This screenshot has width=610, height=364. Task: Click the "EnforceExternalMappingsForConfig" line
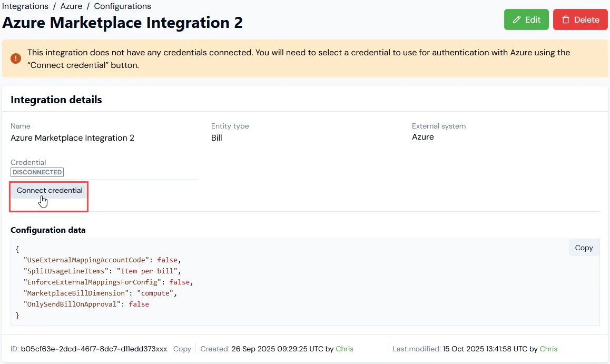(109, 282)
